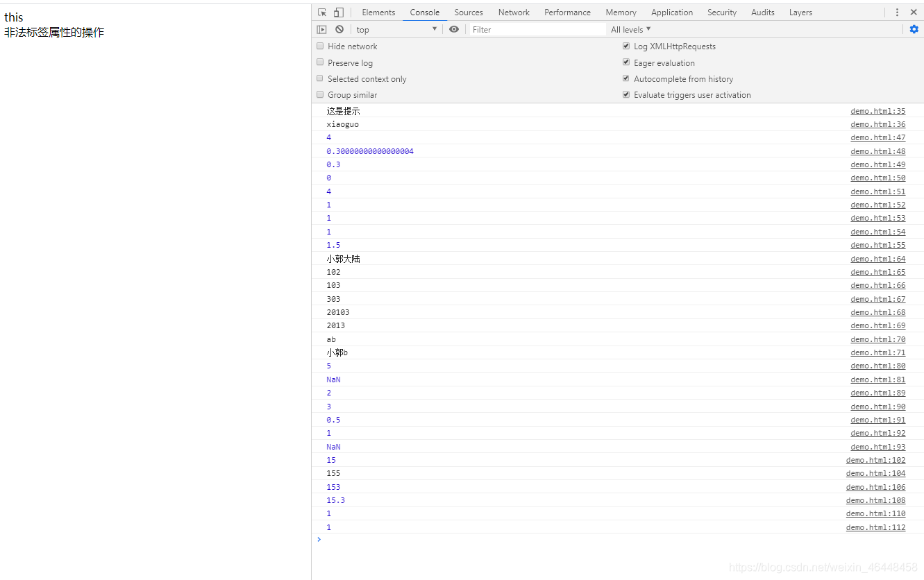This screenshot has height=580, width=924.
Task: Open the Security tab
Action: tap(722, 12)
